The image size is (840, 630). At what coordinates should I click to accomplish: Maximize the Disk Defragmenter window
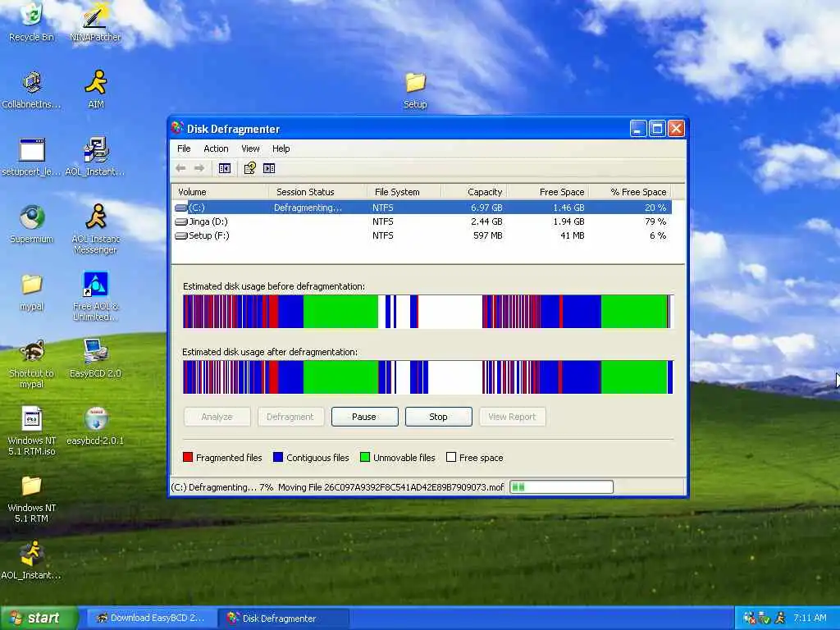coord(657,129)
